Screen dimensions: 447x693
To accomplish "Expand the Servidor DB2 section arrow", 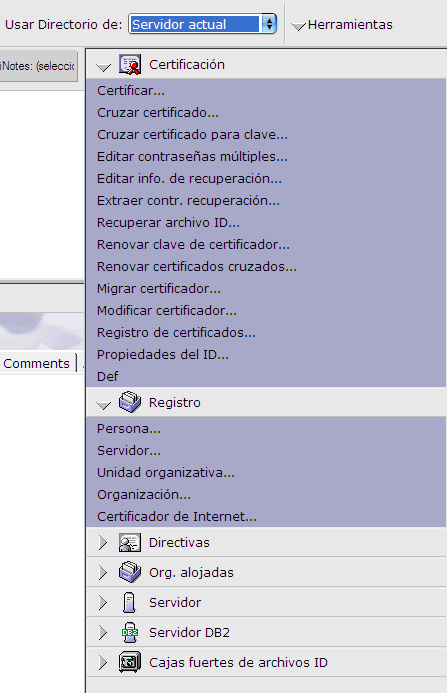I will click(103, 632).
